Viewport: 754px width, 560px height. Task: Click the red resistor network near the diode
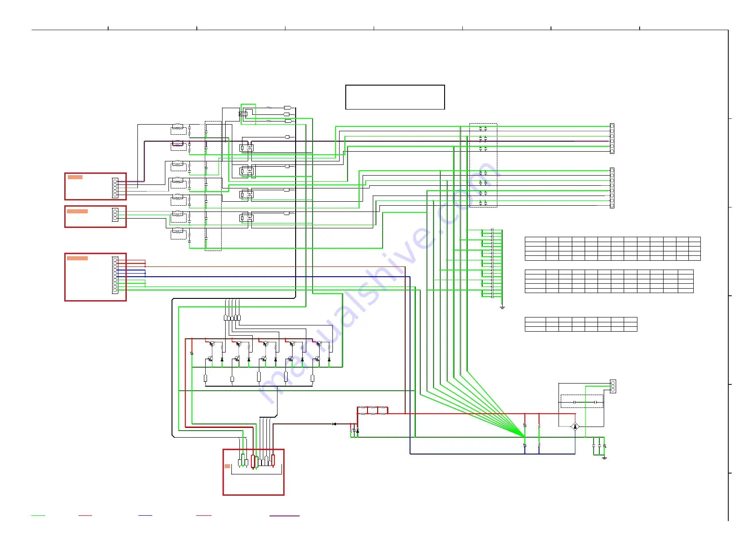[x=373, y=410]
